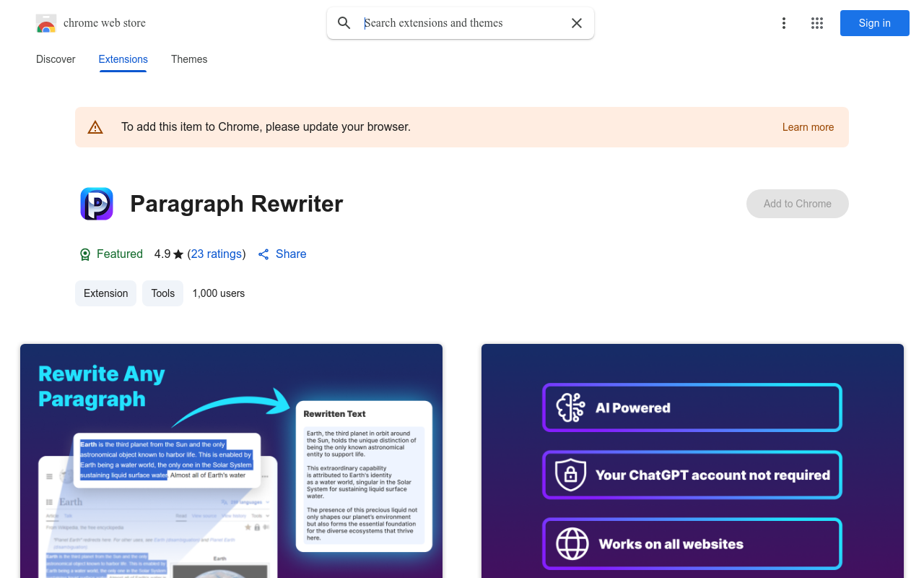Click the 1,000 users text
Viewport: 924px width, 578px height.
(219, 293)
